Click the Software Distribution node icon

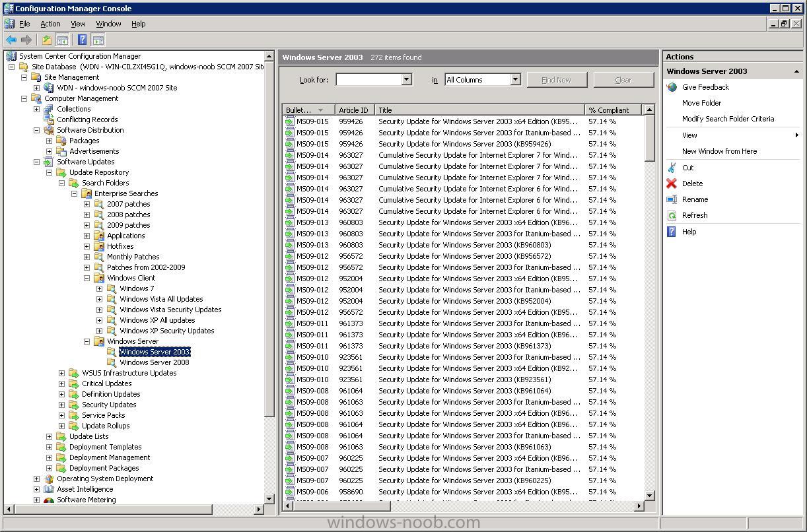point(49,130)
